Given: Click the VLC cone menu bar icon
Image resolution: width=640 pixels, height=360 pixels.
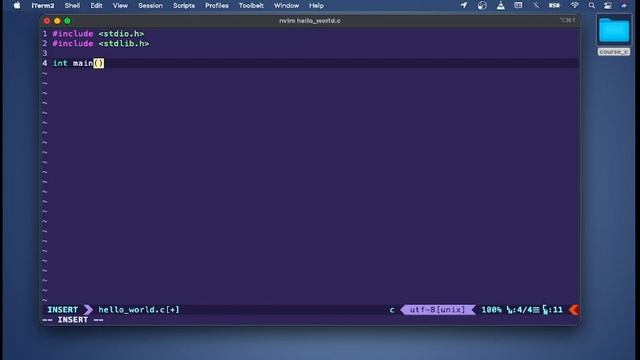Looking at the screenshot, I should pos(501,5).
